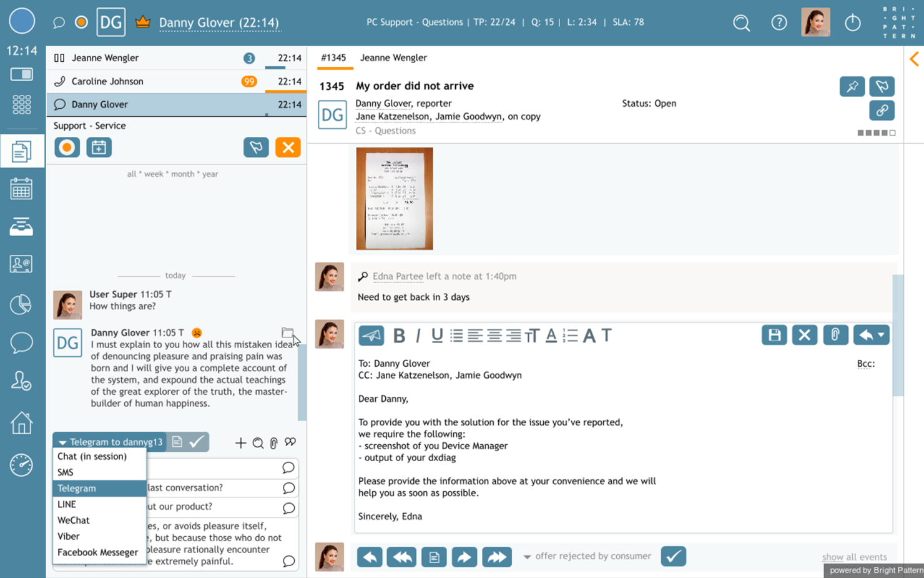Attach a file to the email reply
The image size is (924, 578).
pyautogui.click(x=836, y=335)
